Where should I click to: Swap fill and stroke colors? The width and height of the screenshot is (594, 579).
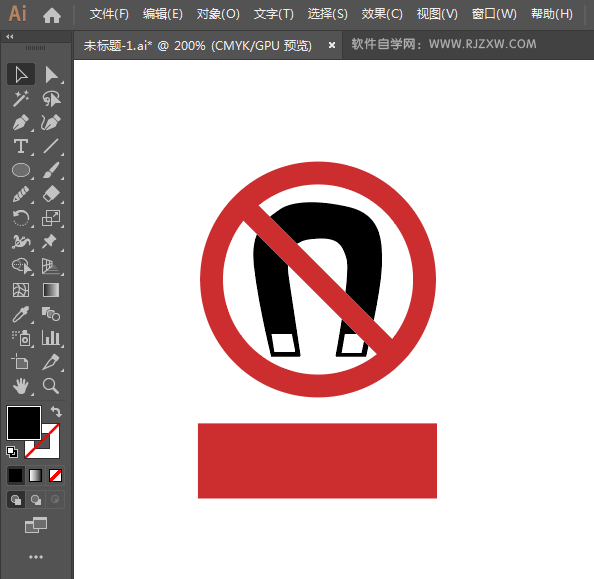[56, 411]
